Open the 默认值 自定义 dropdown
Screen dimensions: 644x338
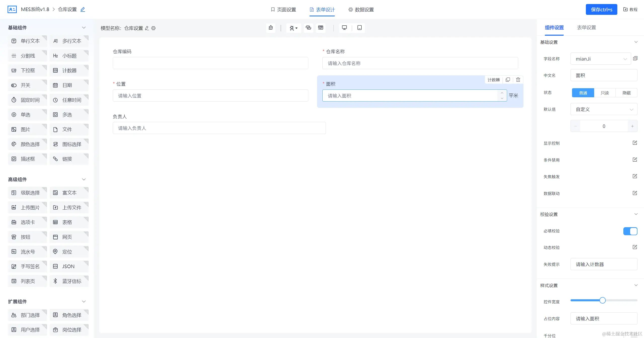pos(603,109)
